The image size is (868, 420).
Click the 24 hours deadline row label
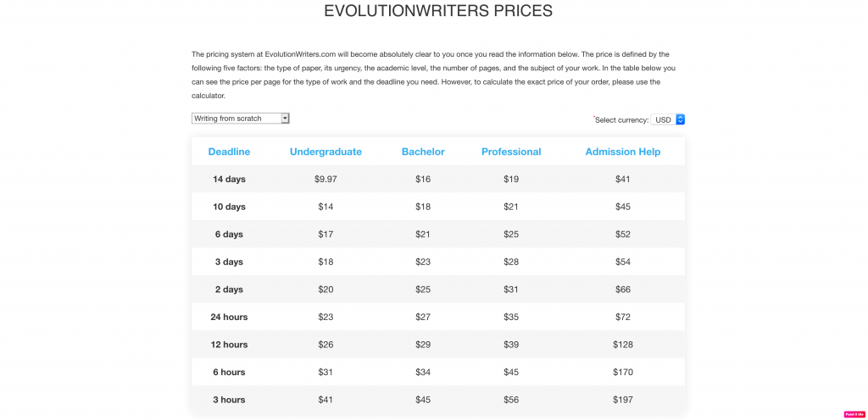pos(229,318)
